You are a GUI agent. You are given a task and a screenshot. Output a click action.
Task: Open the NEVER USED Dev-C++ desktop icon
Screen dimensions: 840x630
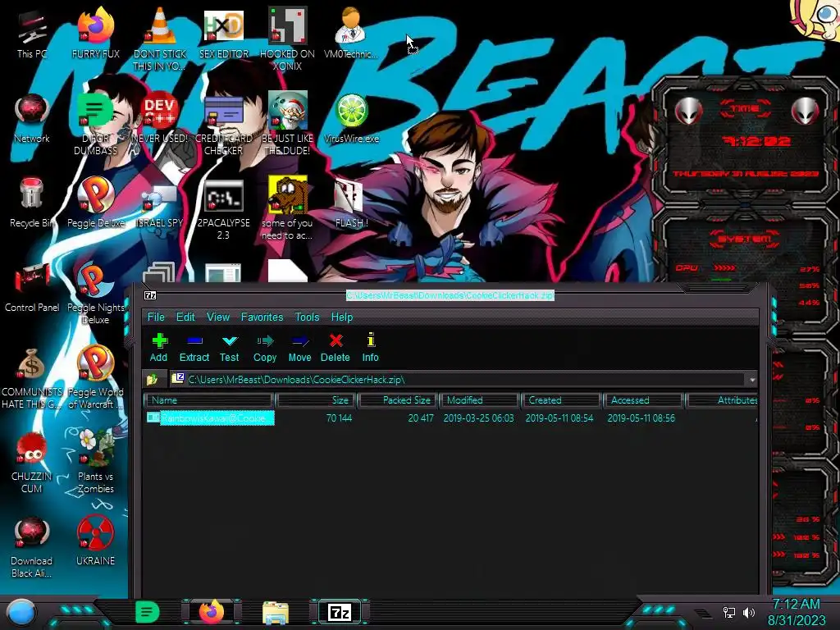[x=160, y=118]
